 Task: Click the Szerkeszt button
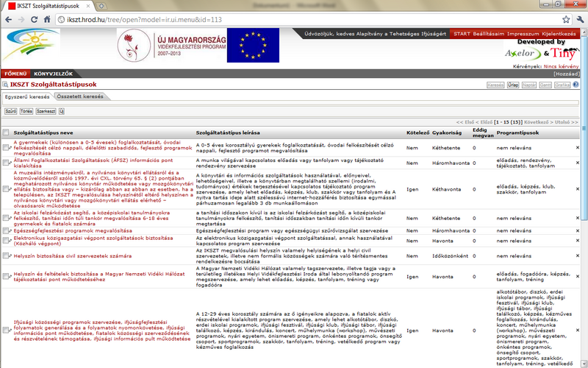point(46,111)
